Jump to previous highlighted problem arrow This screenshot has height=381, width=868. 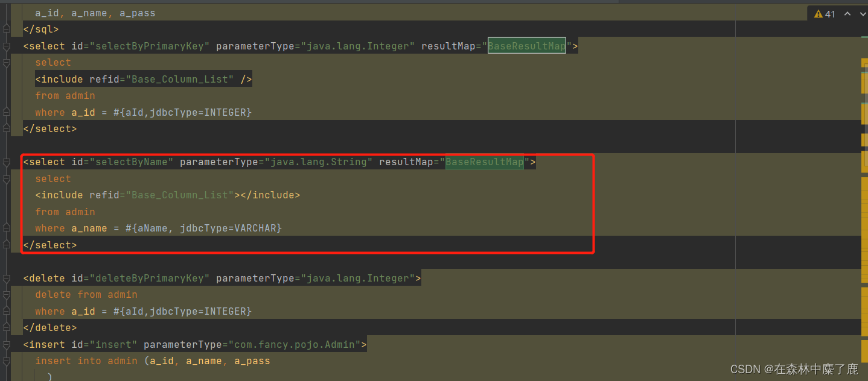[847, 14]
